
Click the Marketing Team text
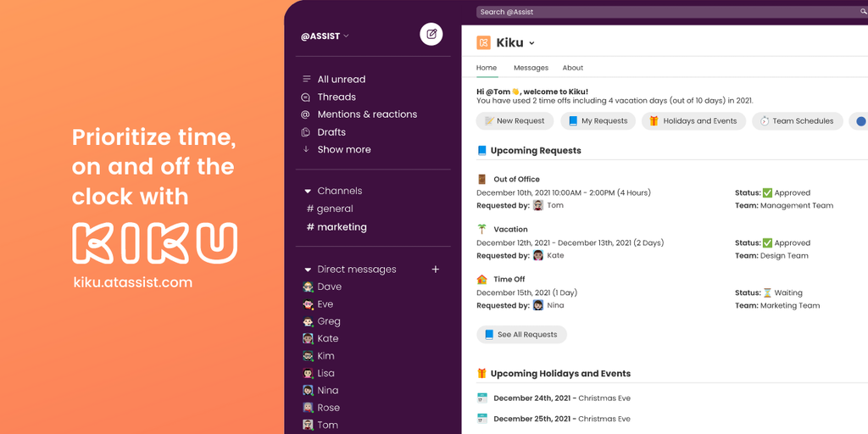tap(790, 305)
